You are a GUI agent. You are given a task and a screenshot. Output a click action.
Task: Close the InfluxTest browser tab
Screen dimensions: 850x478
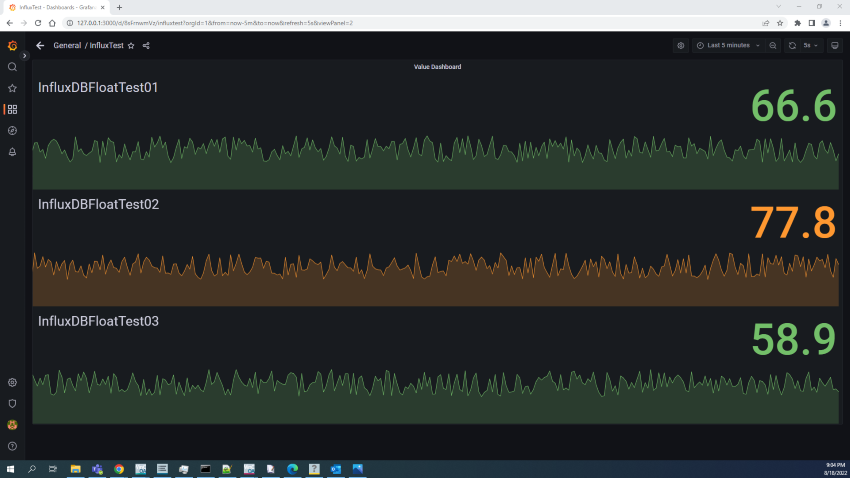pyautogui.click(x=102, y=8)
